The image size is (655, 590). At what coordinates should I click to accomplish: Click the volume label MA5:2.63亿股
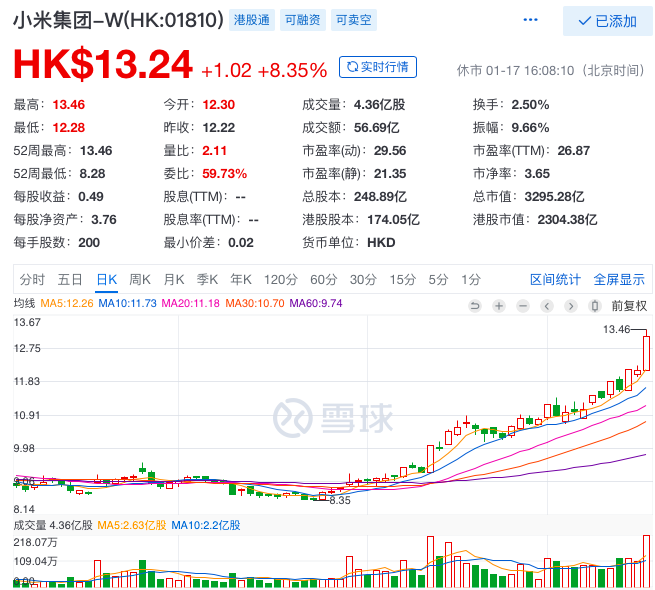(132, 525)
